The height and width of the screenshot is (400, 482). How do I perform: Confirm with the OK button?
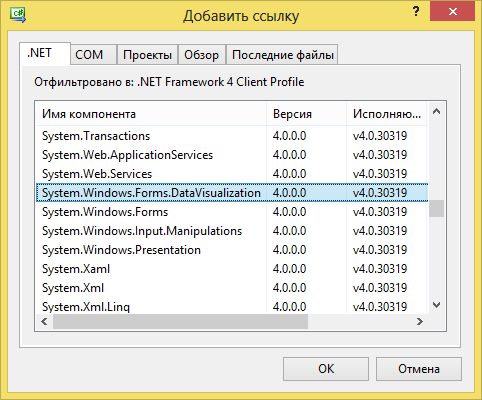click(x=326, y=369)
